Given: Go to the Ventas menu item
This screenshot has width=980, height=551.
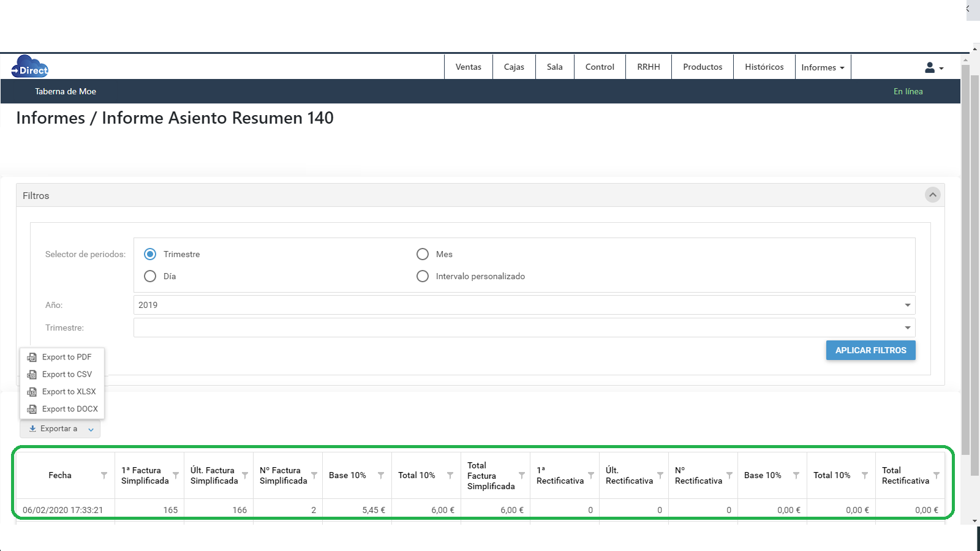Looking at the screenshot, I should click(x=469, y=67).
